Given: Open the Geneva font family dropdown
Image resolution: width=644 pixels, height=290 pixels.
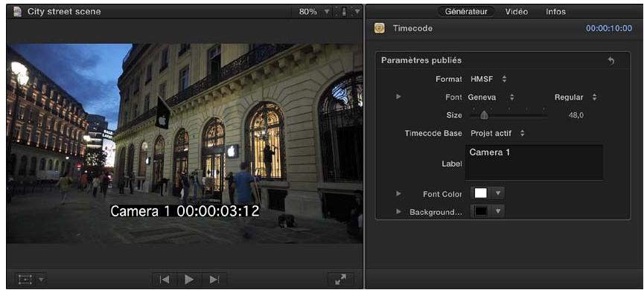Looking at the screenshot, I should coord(491,97).
